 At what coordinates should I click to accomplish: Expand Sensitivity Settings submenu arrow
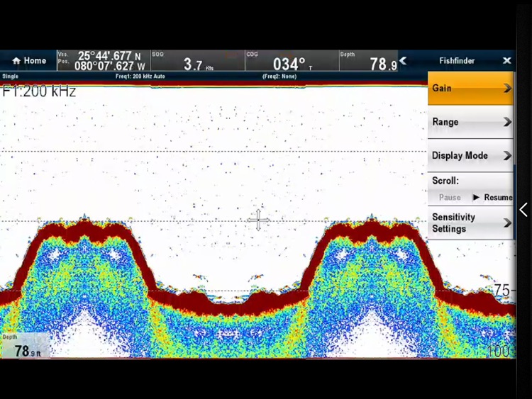point(507,223)
